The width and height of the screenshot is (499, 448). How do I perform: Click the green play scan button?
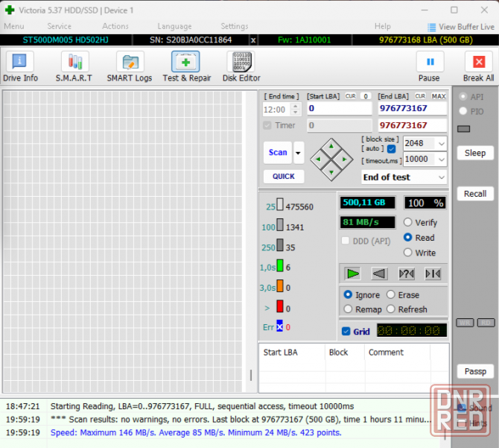pos(352,274)
